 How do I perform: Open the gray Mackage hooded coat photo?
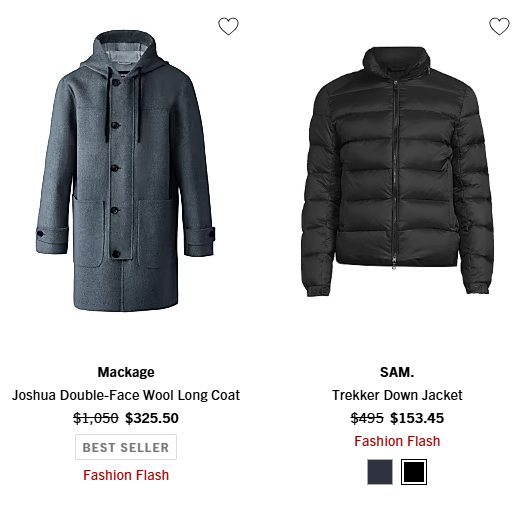pyautogui.click(x=126, y=171)
